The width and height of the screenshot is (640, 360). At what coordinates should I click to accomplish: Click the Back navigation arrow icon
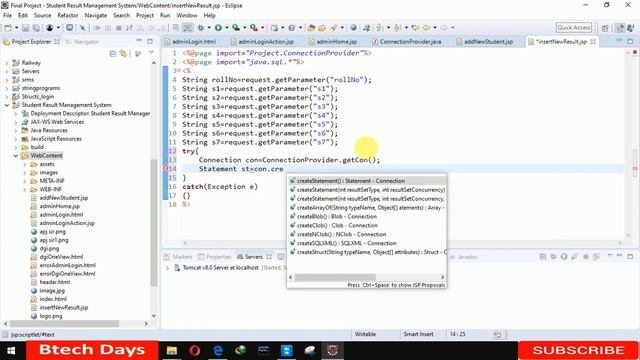pos(426,28)
